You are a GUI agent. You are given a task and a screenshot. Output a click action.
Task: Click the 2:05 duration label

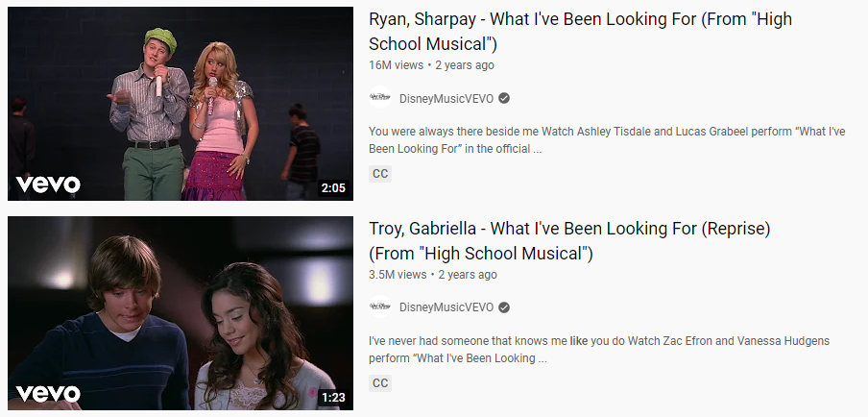(x=333, y=187)
